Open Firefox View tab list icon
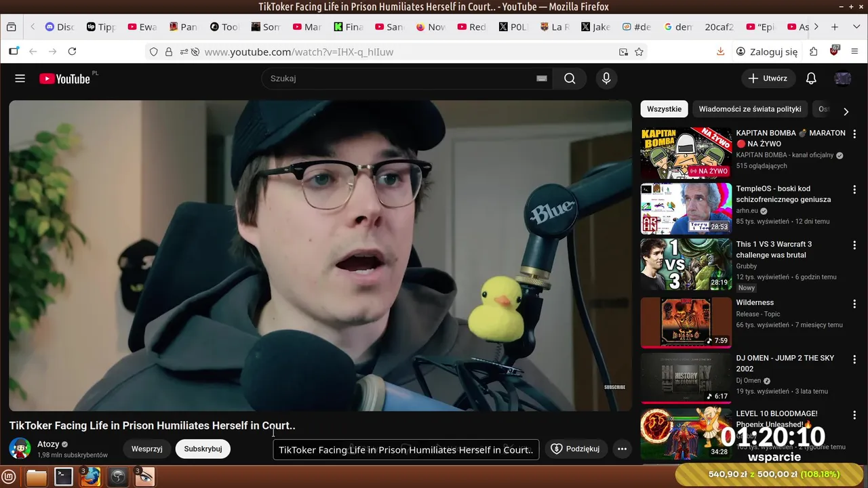The width and height of the screenshot is (868, 488). tap(11, 27)
